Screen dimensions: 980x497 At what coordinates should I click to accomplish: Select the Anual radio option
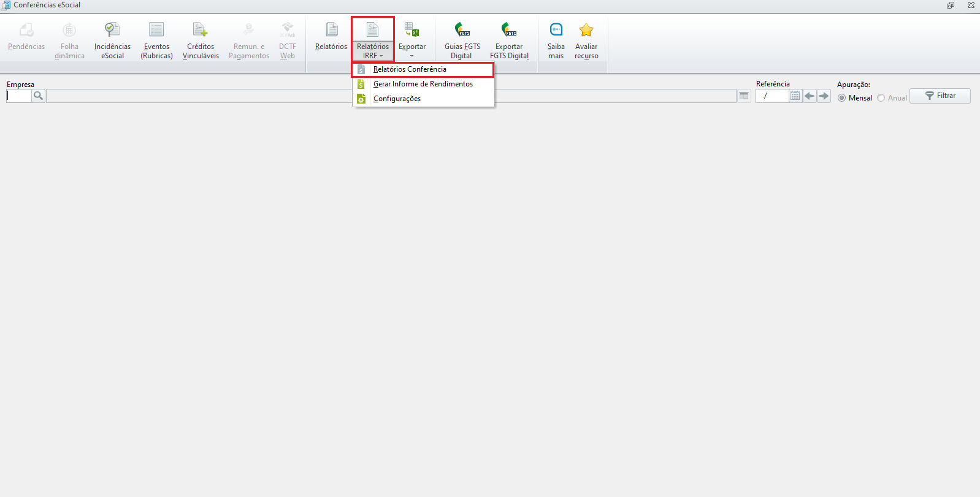(881, 98)
